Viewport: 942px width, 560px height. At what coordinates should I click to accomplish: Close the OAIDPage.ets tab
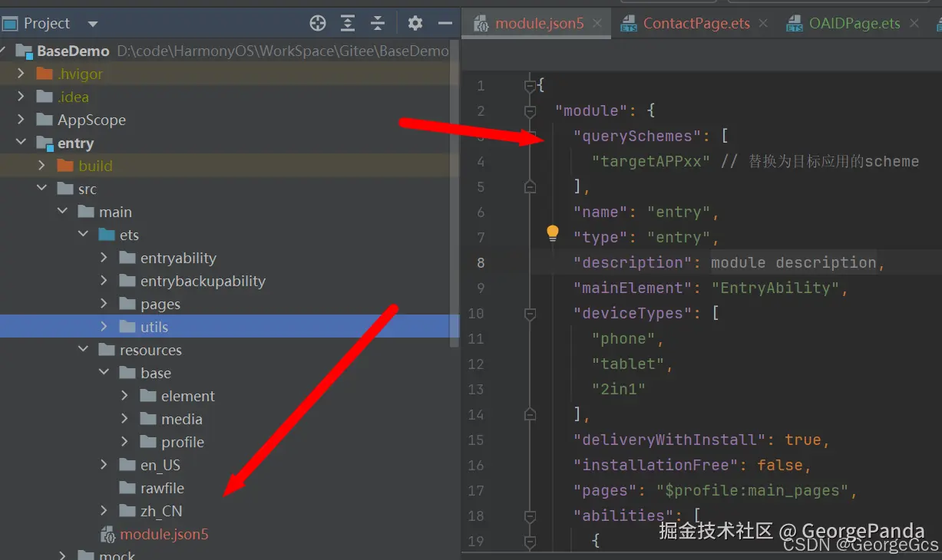tap(914, 24)
